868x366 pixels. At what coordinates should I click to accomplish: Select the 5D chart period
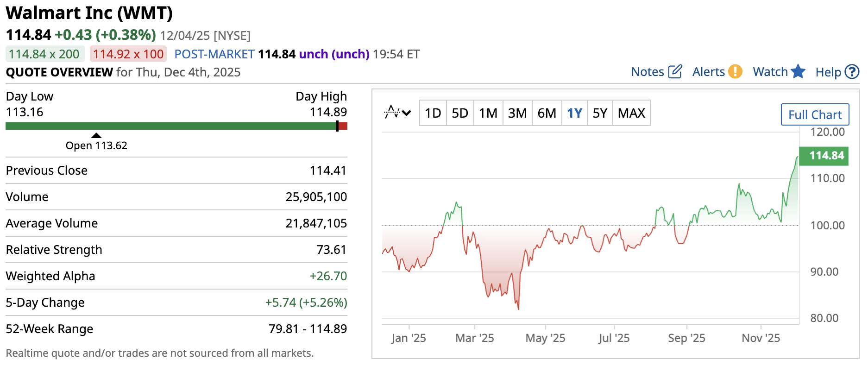[460, 113]
